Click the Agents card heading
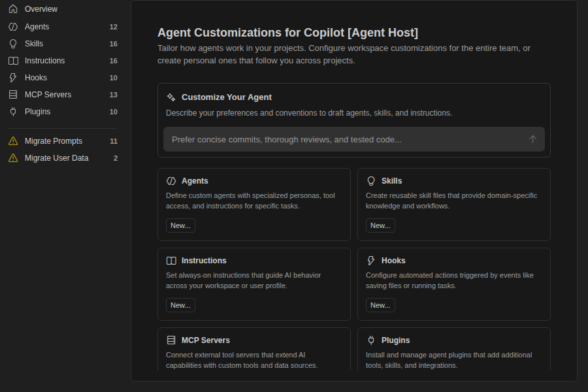This screenshot has width=588, height=392. coord(195,181)
